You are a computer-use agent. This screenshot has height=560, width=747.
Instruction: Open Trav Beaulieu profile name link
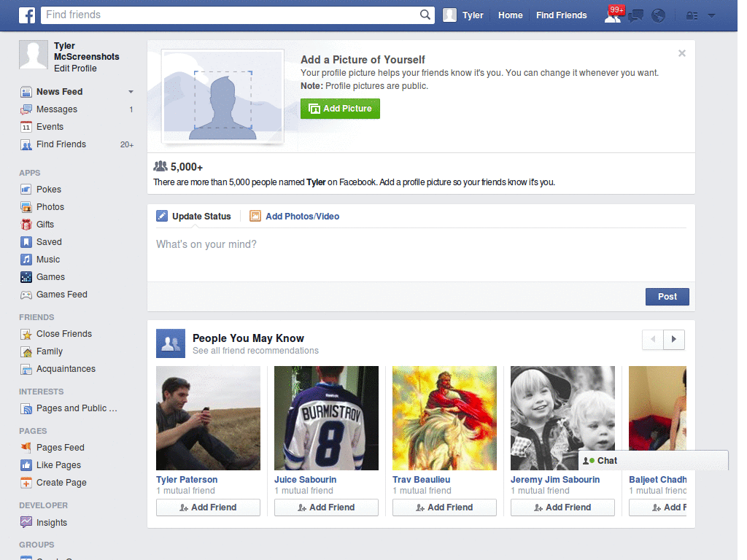(x=421, y=480)
